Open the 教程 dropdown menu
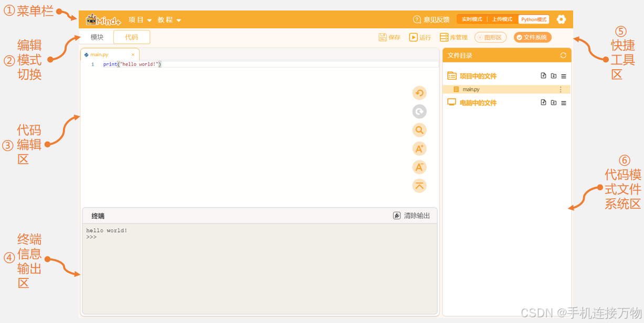Screen dimensions: 644x323 (x=169, y=20)
